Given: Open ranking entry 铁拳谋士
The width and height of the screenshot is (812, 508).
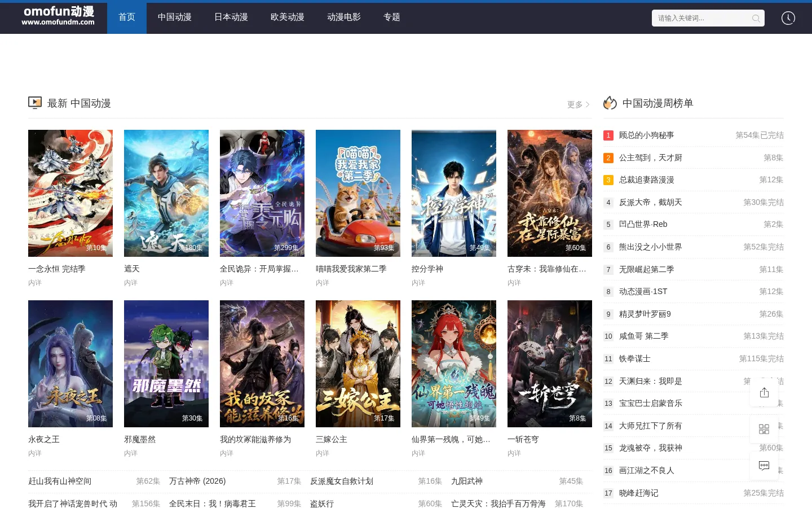Looking at the screenshot, I should (635, 358).
